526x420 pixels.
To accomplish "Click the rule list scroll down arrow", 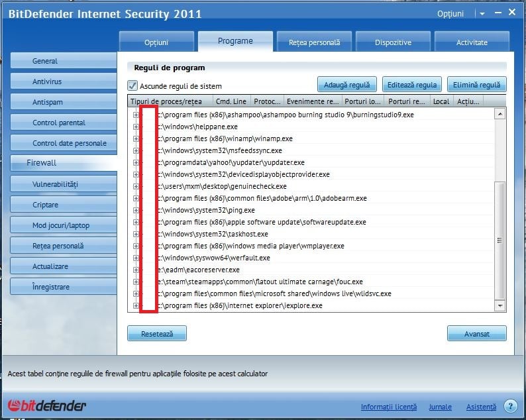I will (x=500, y=305).
